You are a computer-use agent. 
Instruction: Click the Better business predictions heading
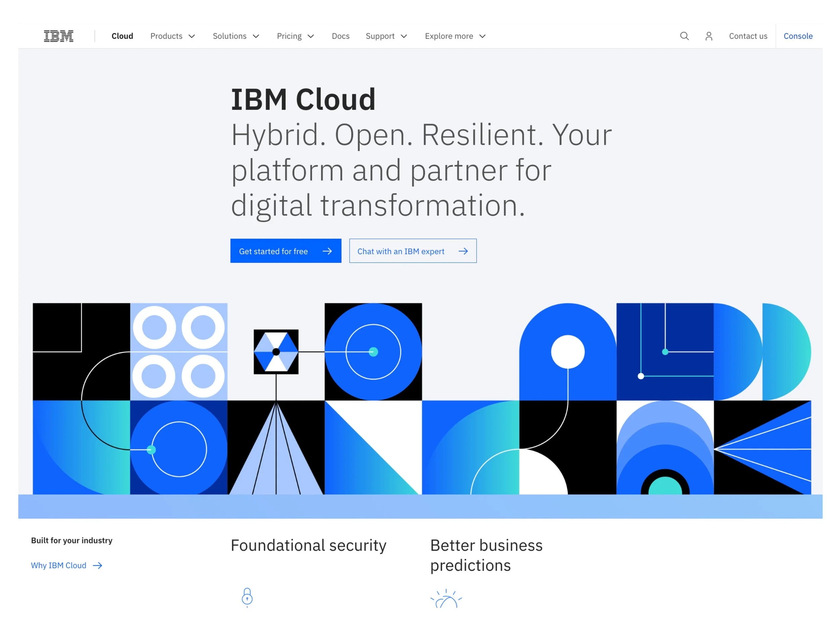tap(487, 555)
